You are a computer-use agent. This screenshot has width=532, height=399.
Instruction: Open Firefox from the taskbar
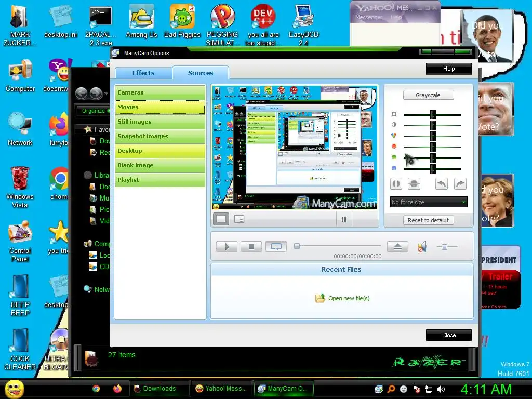(x=117, y=389)
